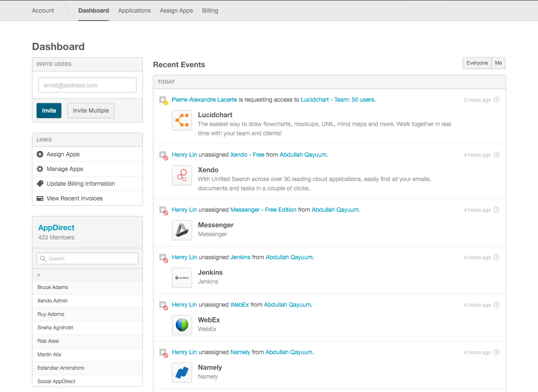Click the magnifier icon in member search
Image resolution: width=538 pixels, height=392 pixels.
pos(43,259)
